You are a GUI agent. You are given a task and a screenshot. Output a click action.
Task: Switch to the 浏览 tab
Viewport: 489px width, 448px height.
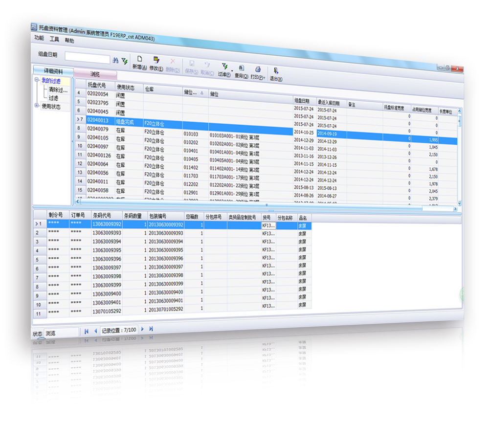click(95, 74)
